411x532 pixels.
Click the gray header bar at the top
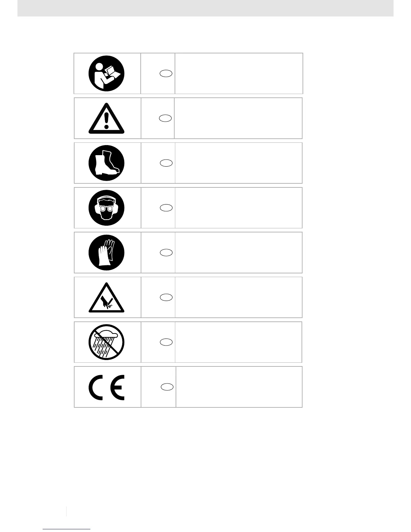[205, 8]
